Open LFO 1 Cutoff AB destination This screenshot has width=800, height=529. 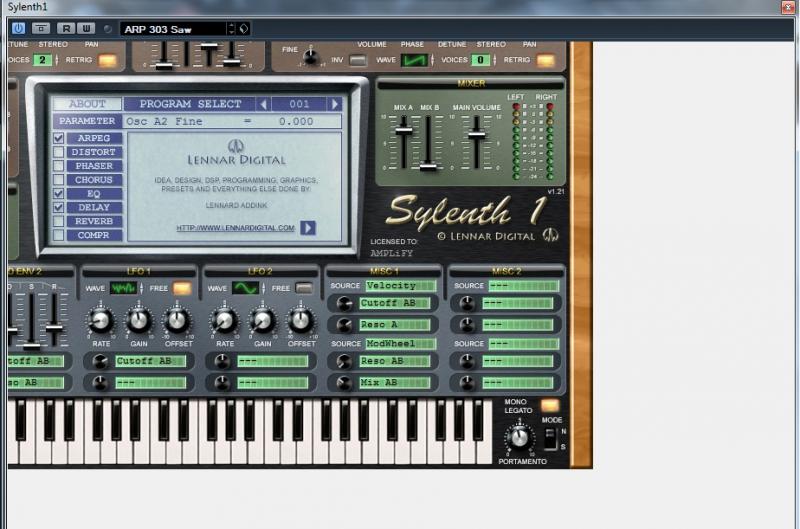tap(150, 361)
